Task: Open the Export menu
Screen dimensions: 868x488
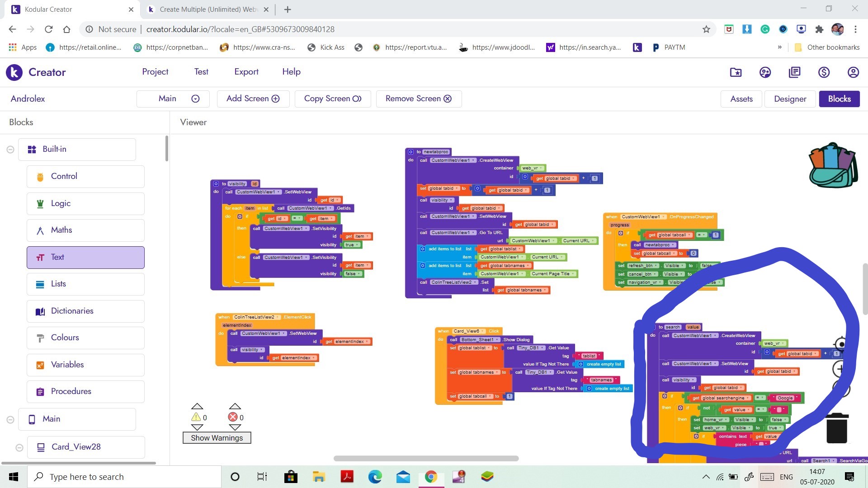Action: pyautogui.click(x=246, y=72)
